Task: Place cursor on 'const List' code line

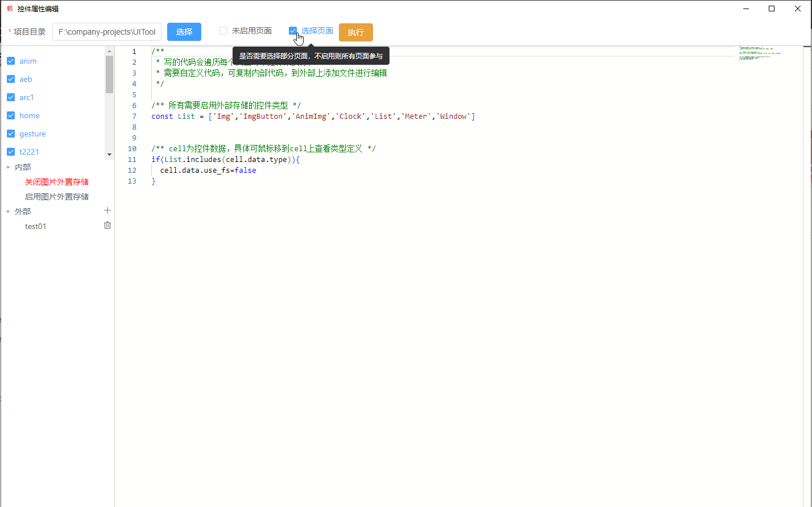Action: click(313, 116)
